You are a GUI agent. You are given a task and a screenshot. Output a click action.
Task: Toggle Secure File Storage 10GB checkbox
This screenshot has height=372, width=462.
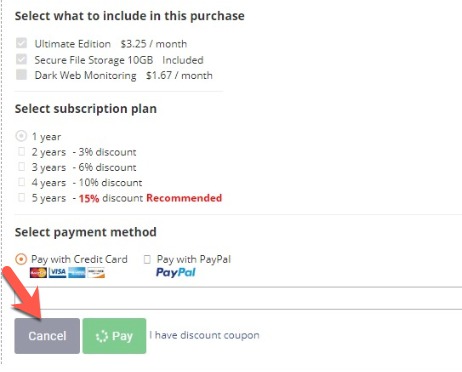tap(21, 59)
